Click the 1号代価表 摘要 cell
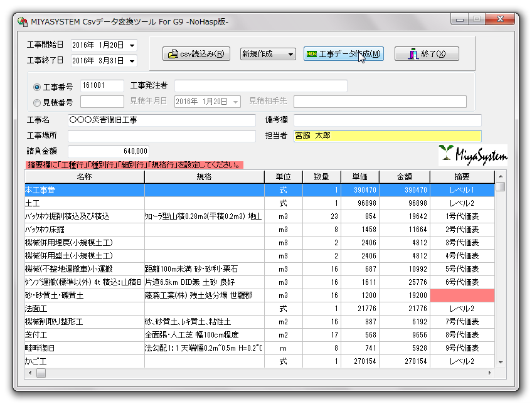The image size is (532, 404). coord(462,216)
